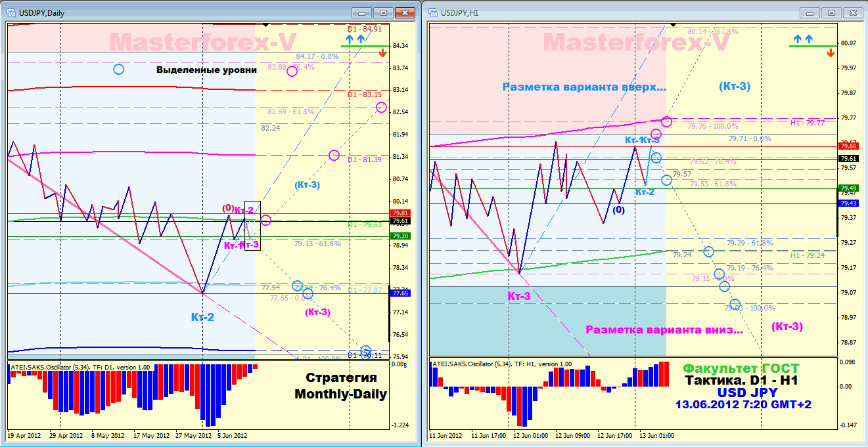
Task: Click the USDJPY,Daily window chart icon
Action: tap(10, 12)
